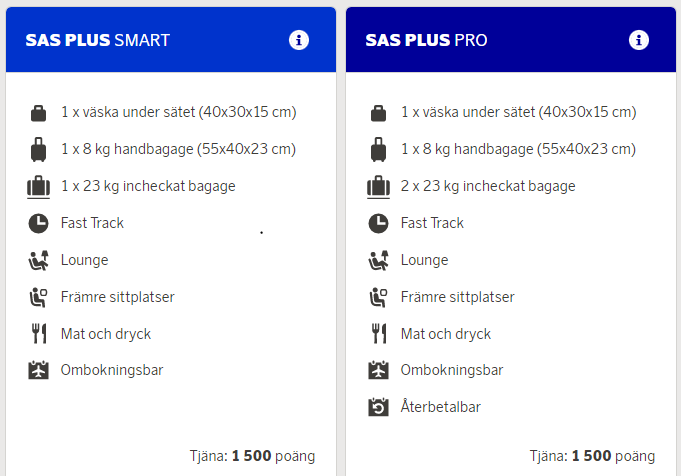Click the Lounge icon in Smart card
This screenshot has width=681, height=476.
point(38,260)
